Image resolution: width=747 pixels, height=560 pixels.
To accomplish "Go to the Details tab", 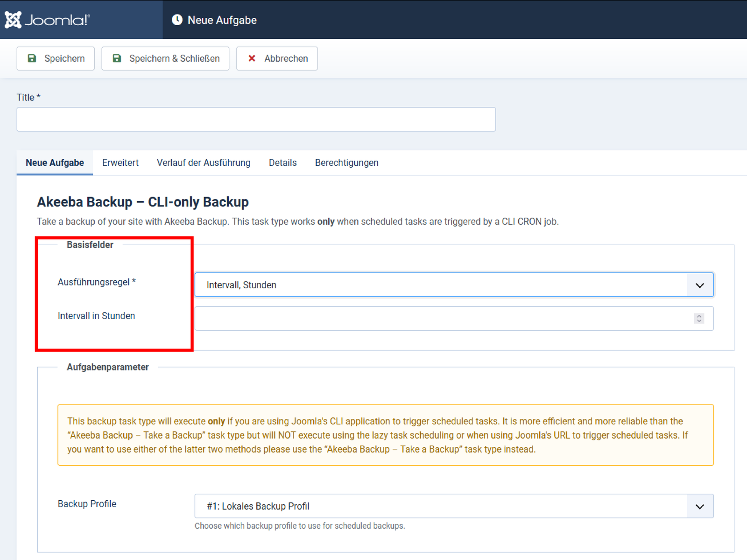I will (282, 163).
